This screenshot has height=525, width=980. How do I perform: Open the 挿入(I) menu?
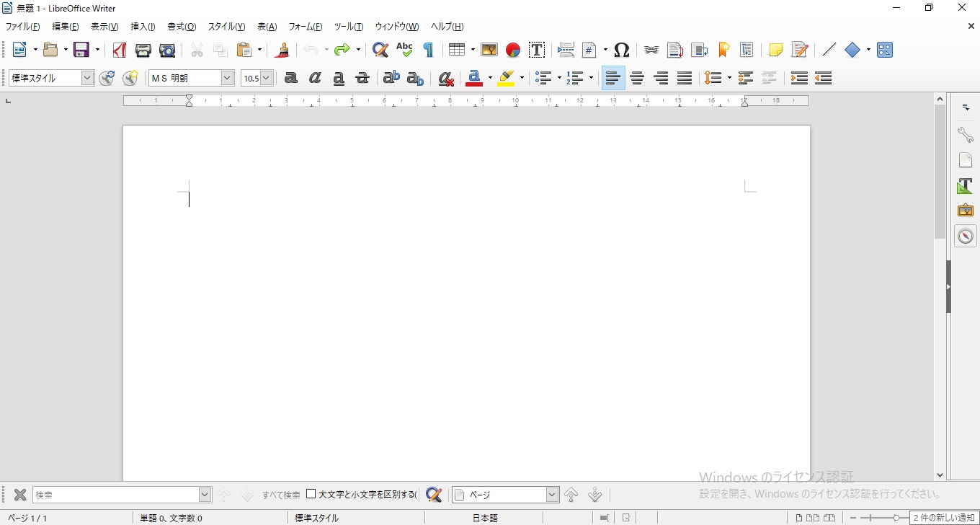point(143,27)
